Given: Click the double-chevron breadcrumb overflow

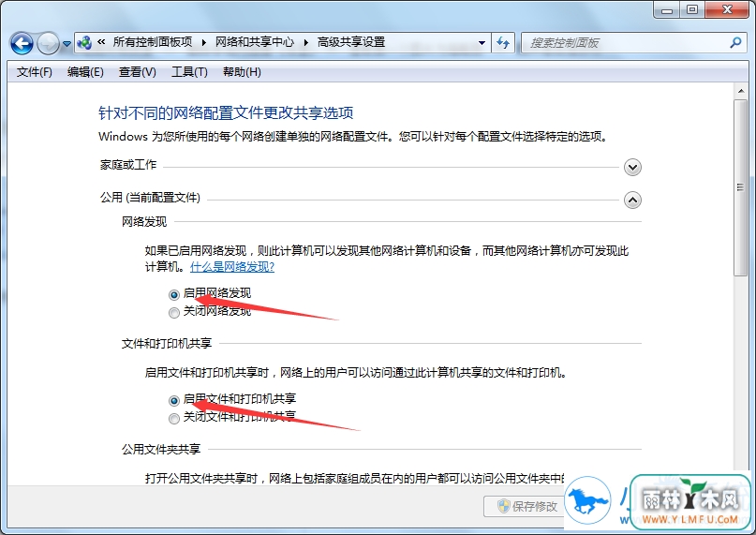Looking at the screenshot, I should pyautogui.click(x=101, y=42).
